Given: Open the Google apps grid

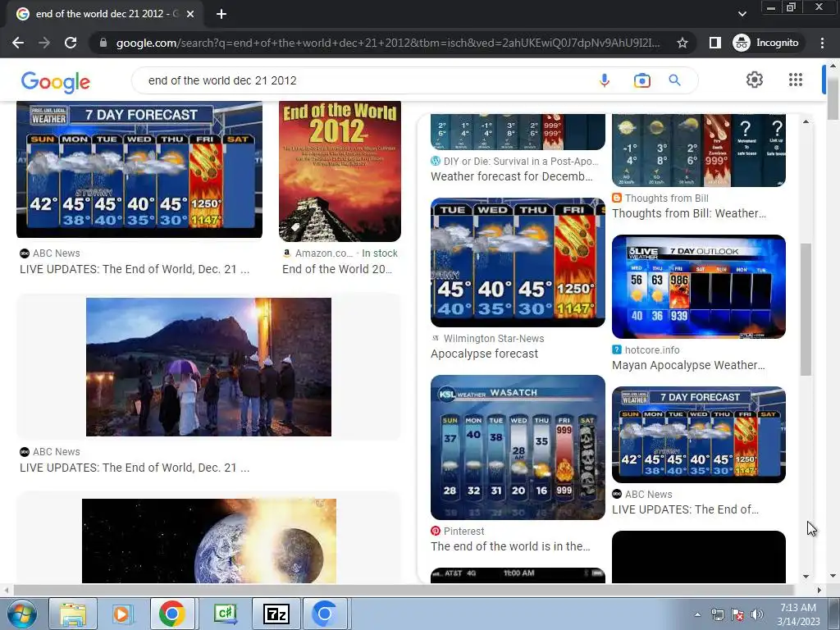Looking at the screenshot, I should click(x=796, y=80).
